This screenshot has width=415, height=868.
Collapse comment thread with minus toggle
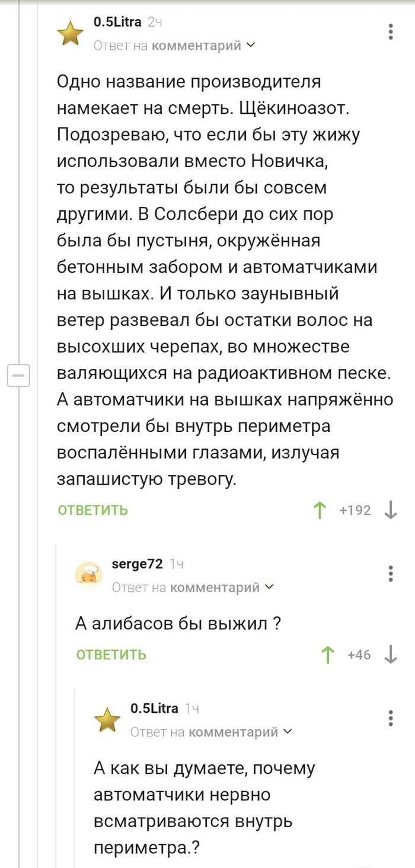tap(18, 376)
